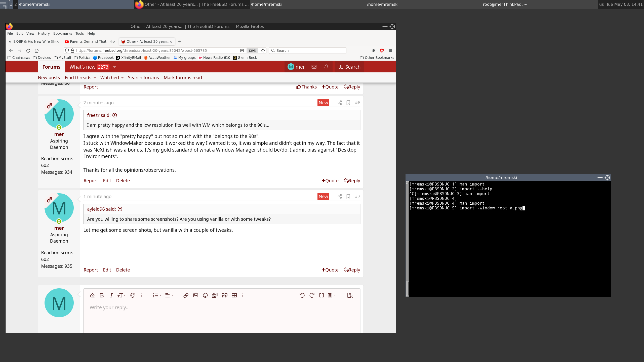Screen dimensions: 644x362
Task: Open the smilies emoji picker
Action: (205, 295)
